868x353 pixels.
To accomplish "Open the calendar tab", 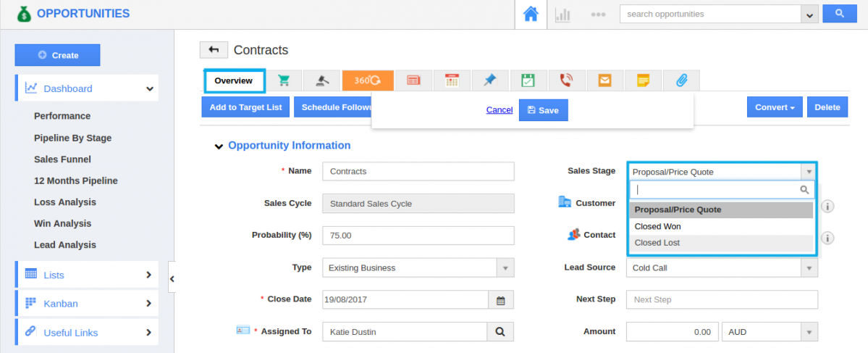I will [x=452, y=80].
